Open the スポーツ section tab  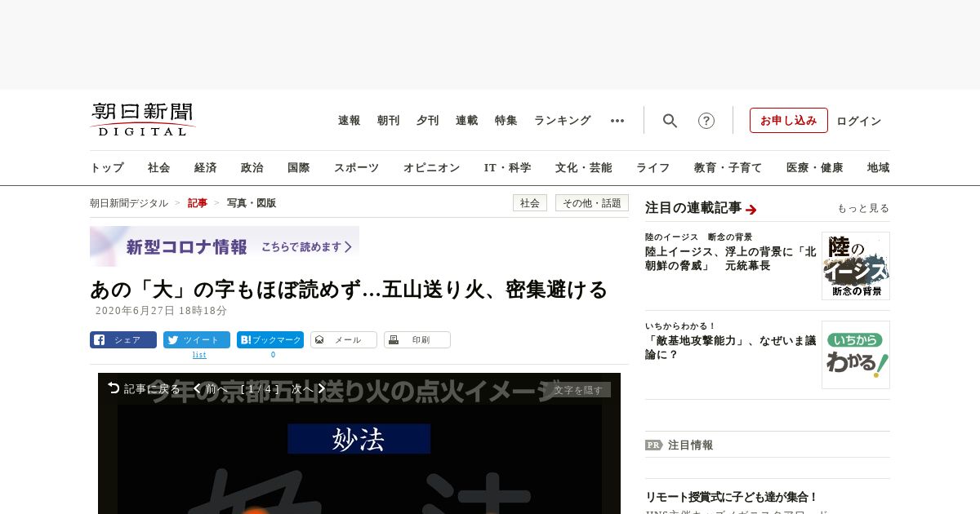click(x=356, y=168)
